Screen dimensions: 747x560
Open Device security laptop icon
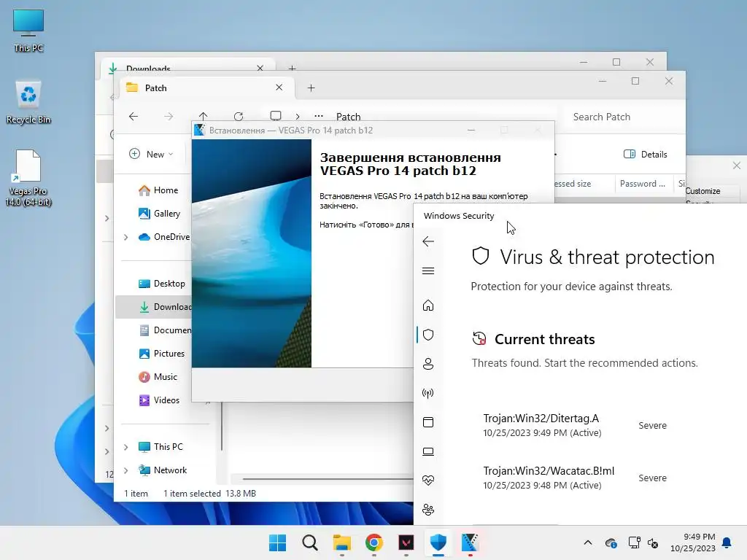427,451
